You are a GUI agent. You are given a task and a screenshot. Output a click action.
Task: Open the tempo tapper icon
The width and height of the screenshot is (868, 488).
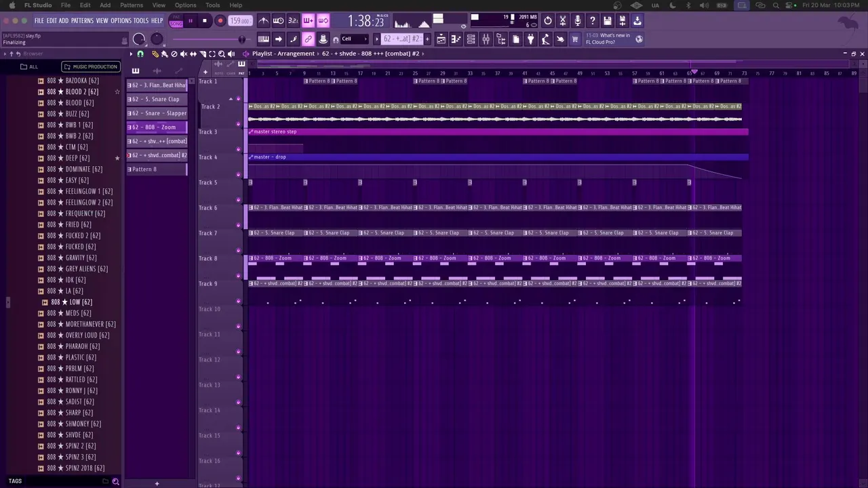[545, 39]
